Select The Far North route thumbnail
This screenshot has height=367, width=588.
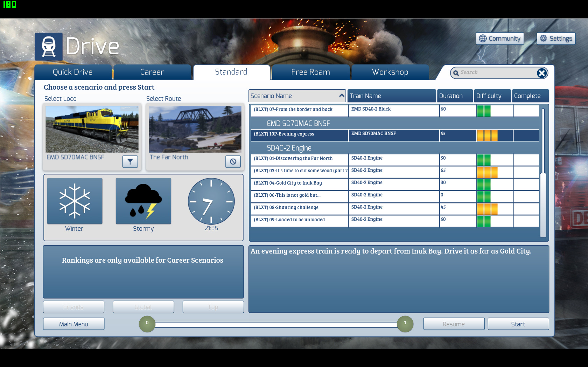point(195,129)
